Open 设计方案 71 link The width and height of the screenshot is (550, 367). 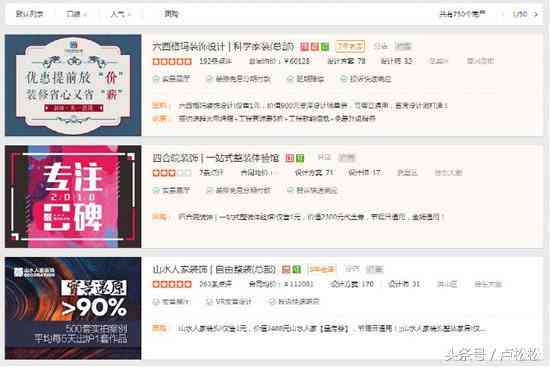(314, 173)
